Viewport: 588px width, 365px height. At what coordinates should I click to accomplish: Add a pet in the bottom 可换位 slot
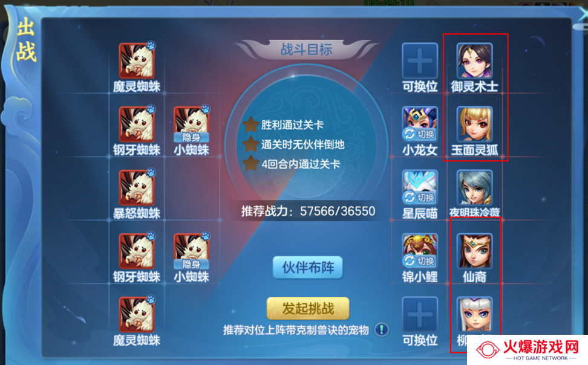tap(420, 314)
